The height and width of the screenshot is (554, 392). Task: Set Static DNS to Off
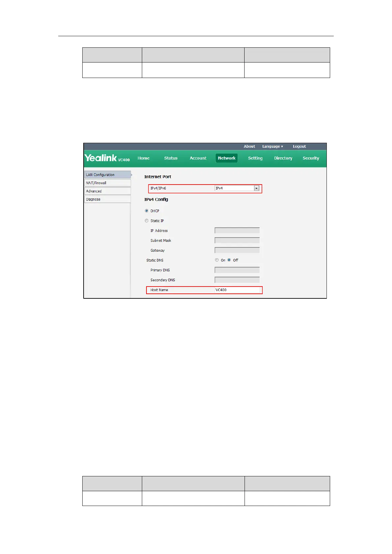pyautogui.click(x=229, y=260)
